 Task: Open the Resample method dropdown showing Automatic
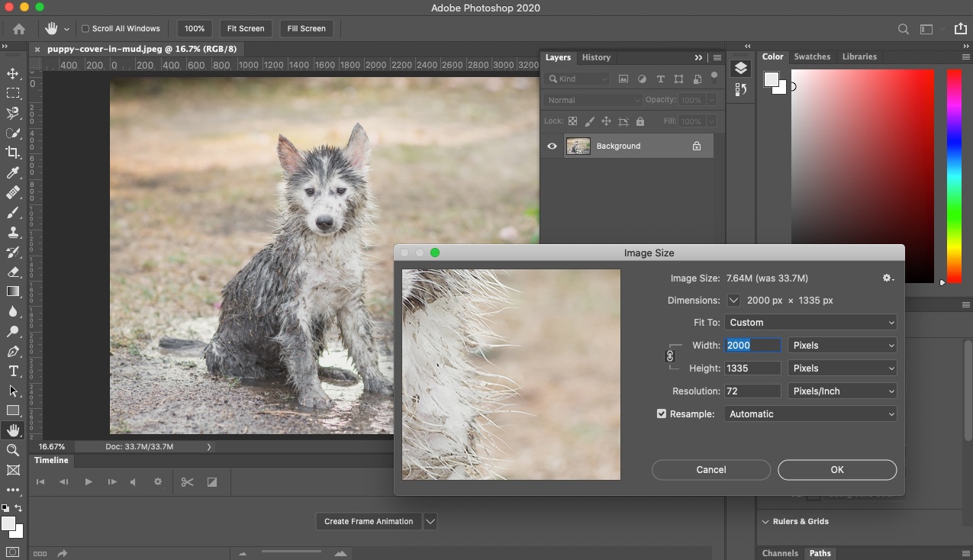[x=810, y=414]
